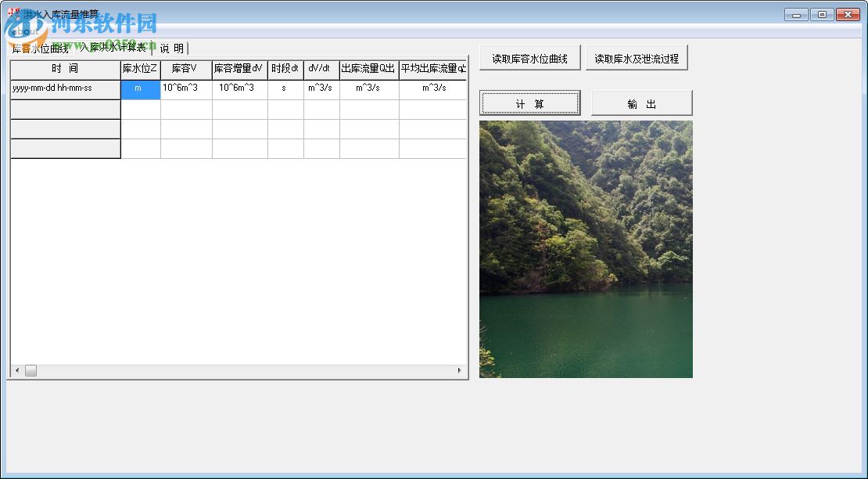Click the 时段dt header cell
Viewport: 868px width, 479px height.
pos(285,69)
